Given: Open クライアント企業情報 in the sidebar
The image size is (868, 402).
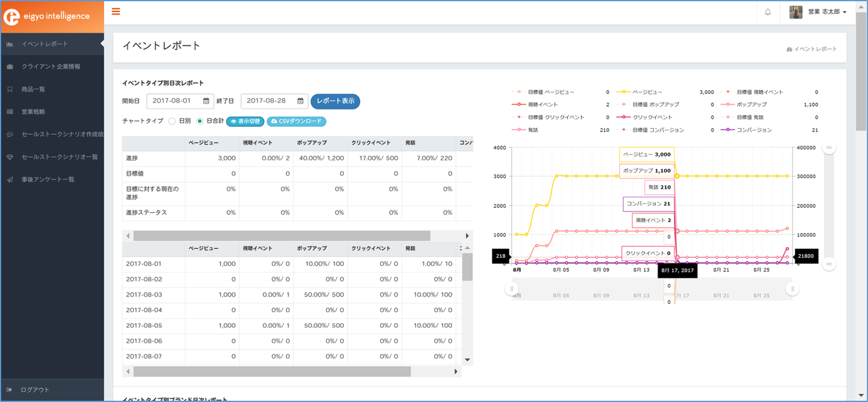Looking at the screenshot, I should (x=51, y=66).
